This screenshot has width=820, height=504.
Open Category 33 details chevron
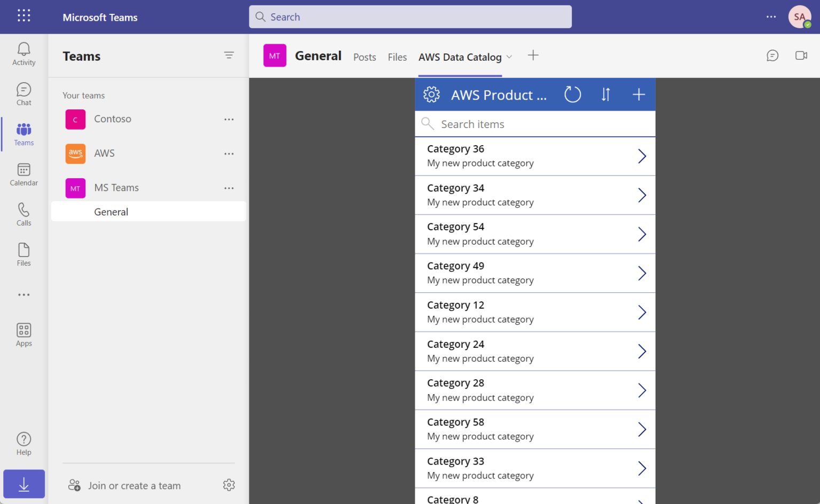tap(642, 468)
